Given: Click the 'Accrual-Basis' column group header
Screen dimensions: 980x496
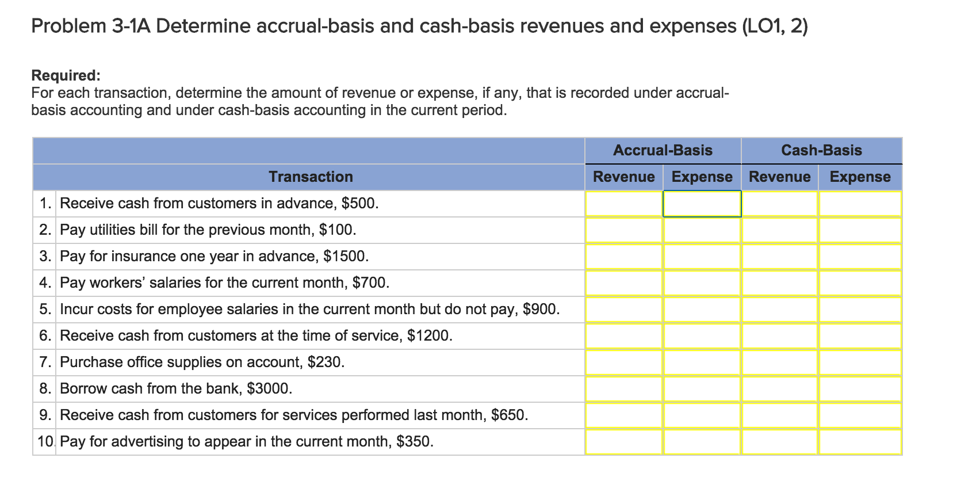Looking at the screenshot, I should coord(663,151).
